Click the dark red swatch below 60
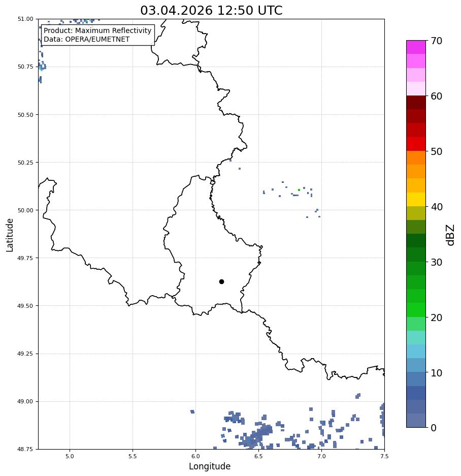 click(x=416, y=103)
